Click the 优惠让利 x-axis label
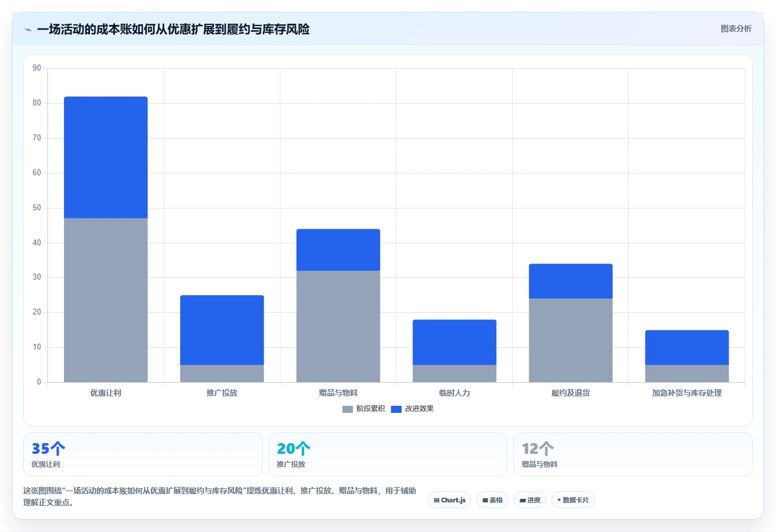 coord(106,393)
